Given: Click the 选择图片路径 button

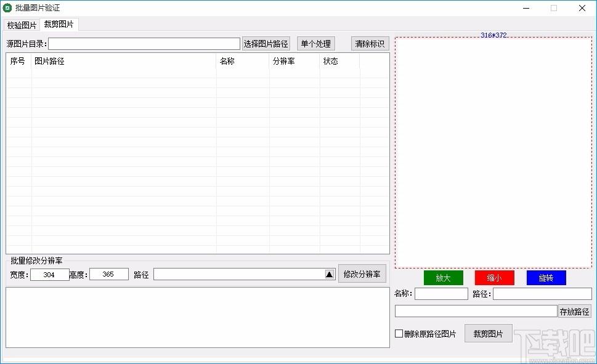Looking at the screenshot, I should pyautogui.click(x=266, y=44).
